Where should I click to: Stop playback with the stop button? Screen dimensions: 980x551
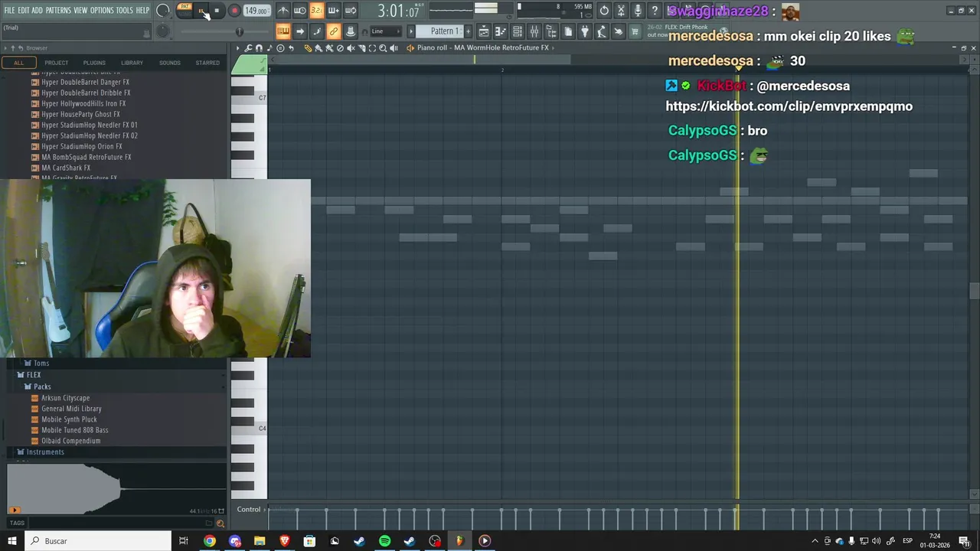pos(217,11)
